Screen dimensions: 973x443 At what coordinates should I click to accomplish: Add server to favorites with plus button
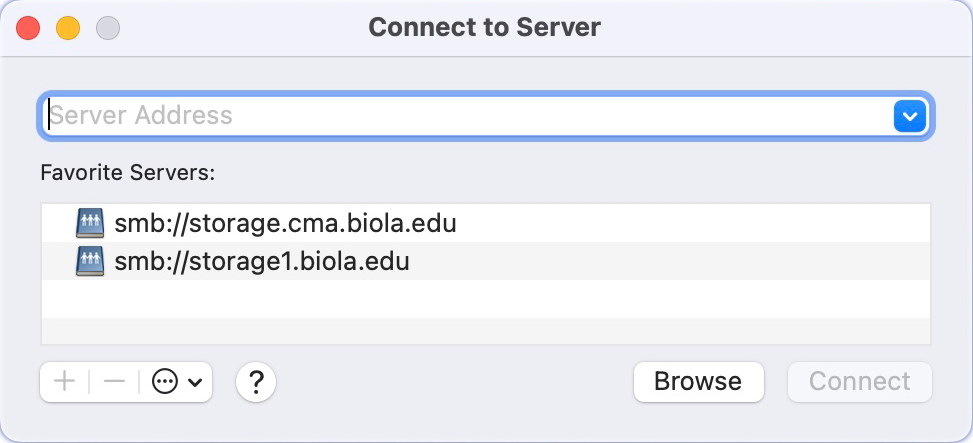[x=65, y=382]
